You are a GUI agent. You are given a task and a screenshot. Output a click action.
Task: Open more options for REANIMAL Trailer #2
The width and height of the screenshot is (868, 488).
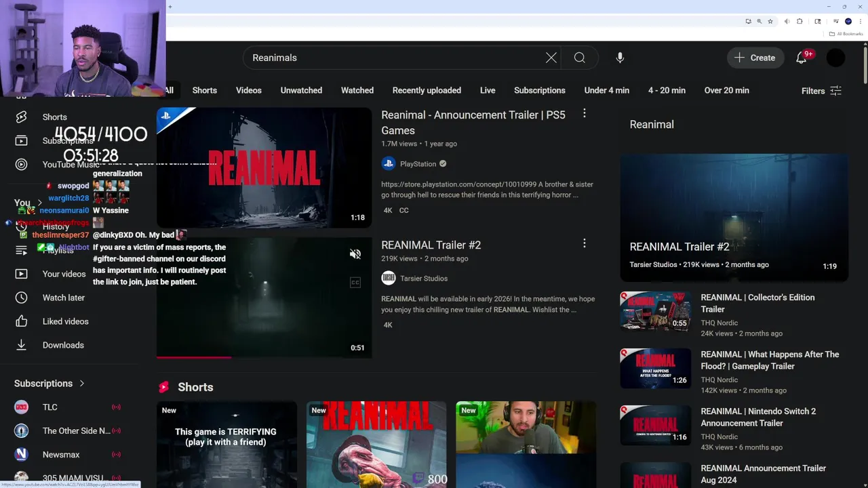coord(584,243)
